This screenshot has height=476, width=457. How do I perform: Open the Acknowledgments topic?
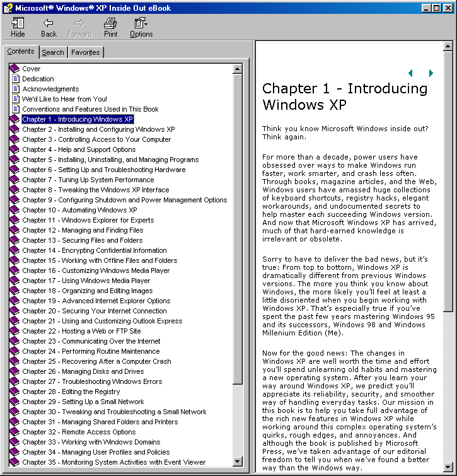tap(50, 89)
